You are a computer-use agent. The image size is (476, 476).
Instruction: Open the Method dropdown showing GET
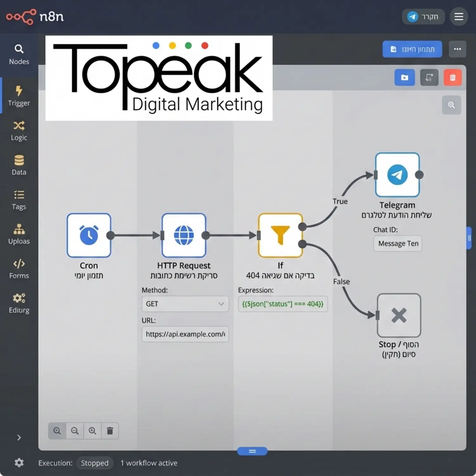185,304
